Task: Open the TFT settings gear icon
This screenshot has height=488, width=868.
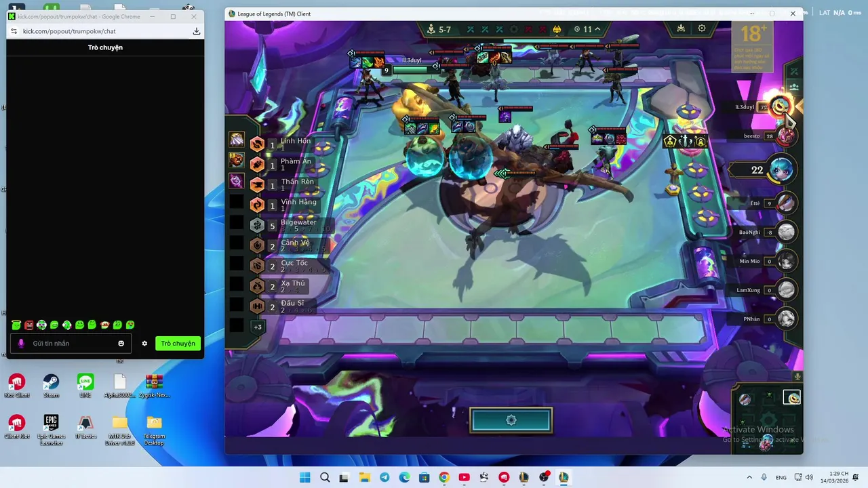Action: (702, 28)
